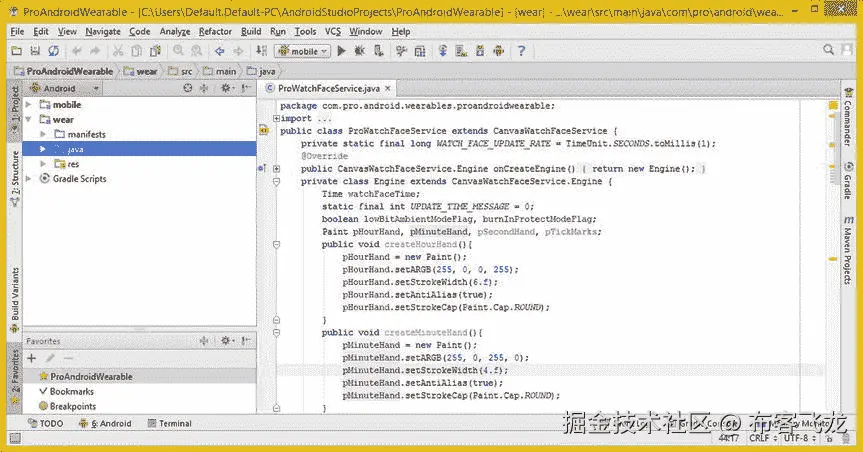Click the Help question mark icon
This screenshot has height=452, width=863.
[x=521, y=51]
